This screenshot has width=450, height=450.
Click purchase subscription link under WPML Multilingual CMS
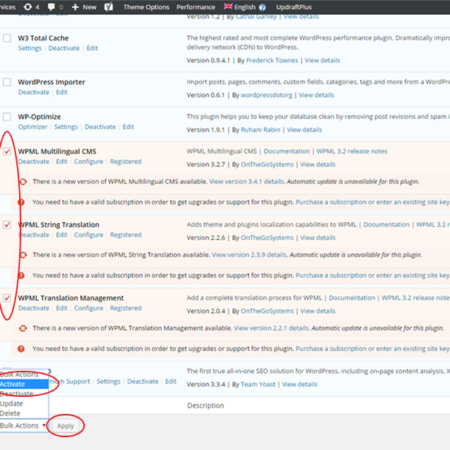tap(373, 202)
